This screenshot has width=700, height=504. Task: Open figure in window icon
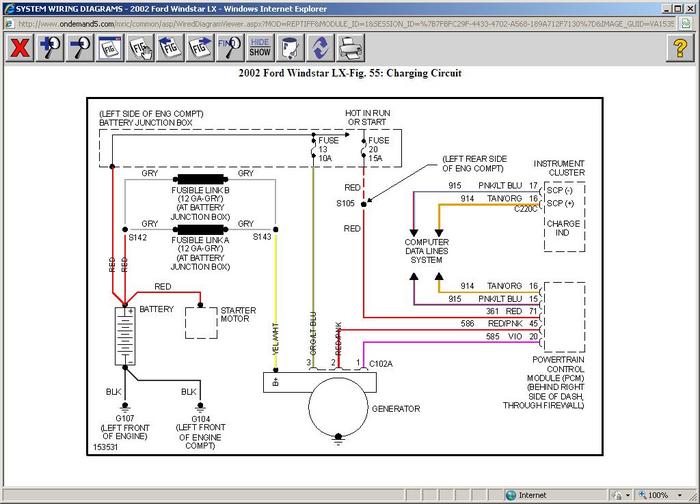(x=110, y=47)
